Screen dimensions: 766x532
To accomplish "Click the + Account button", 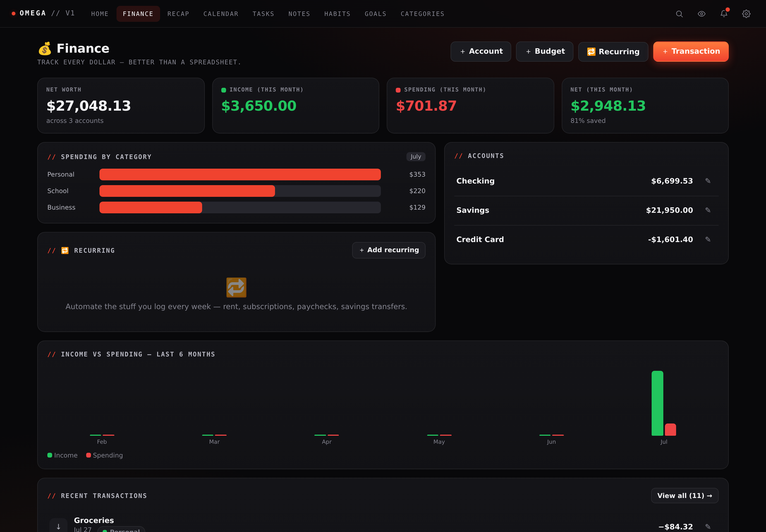I will click(481, 52).
